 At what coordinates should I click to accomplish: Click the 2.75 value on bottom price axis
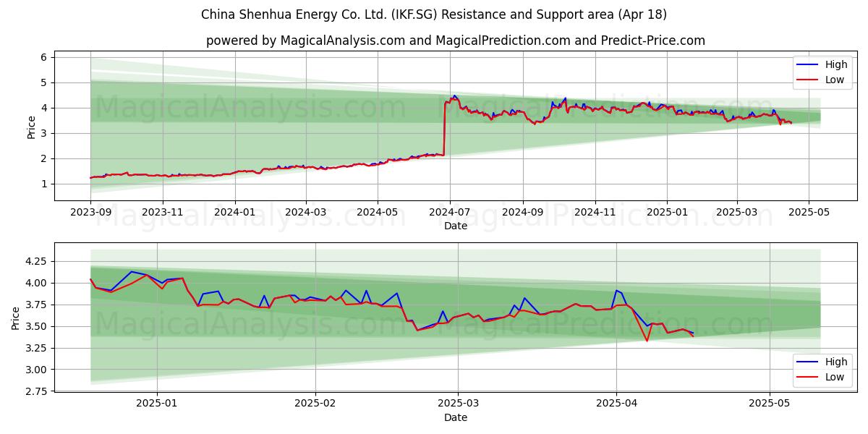point(35,391)
